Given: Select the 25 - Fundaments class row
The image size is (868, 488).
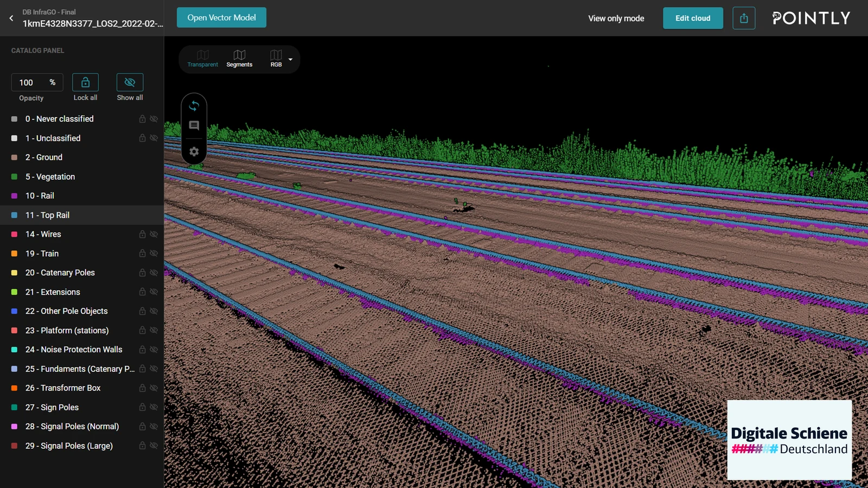Looking at the screenshot, I should (82, 369).
